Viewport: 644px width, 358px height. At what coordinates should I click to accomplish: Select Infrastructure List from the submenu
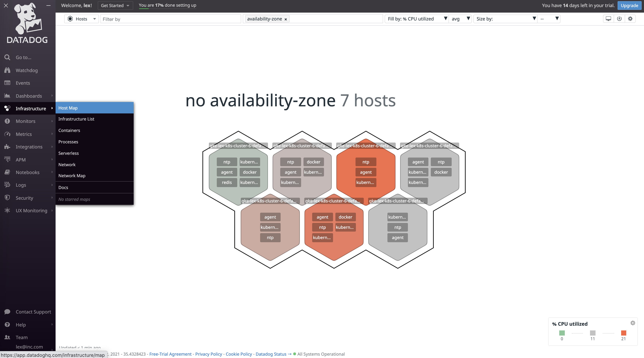tap(76, 119)
